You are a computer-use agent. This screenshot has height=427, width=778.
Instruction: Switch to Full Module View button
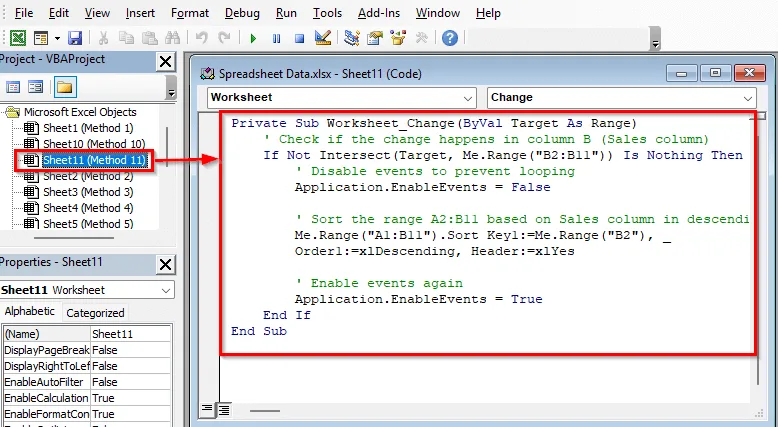pyautogui.click(x=224, y=410)
